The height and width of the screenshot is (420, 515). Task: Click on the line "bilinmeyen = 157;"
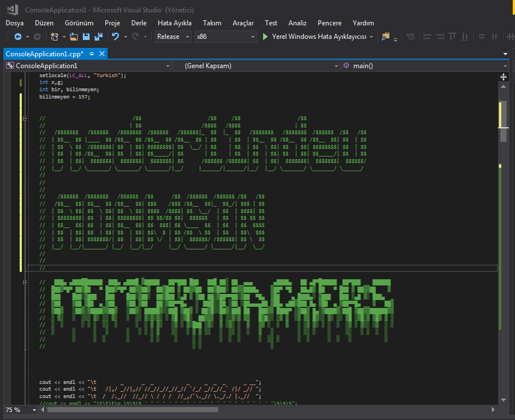click(65, 97)
